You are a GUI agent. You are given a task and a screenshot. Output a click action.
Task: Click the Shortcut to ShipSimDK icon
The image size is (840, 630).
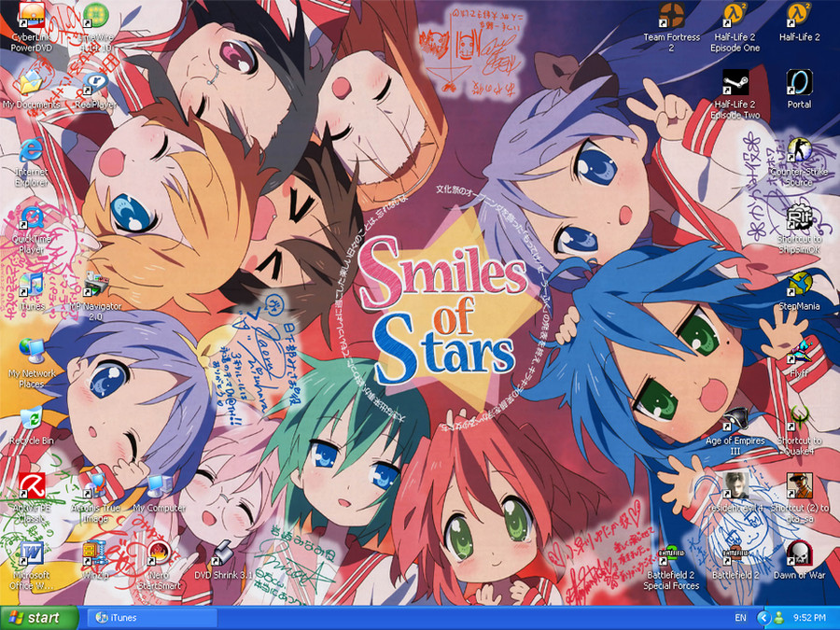tap(799, 218)
